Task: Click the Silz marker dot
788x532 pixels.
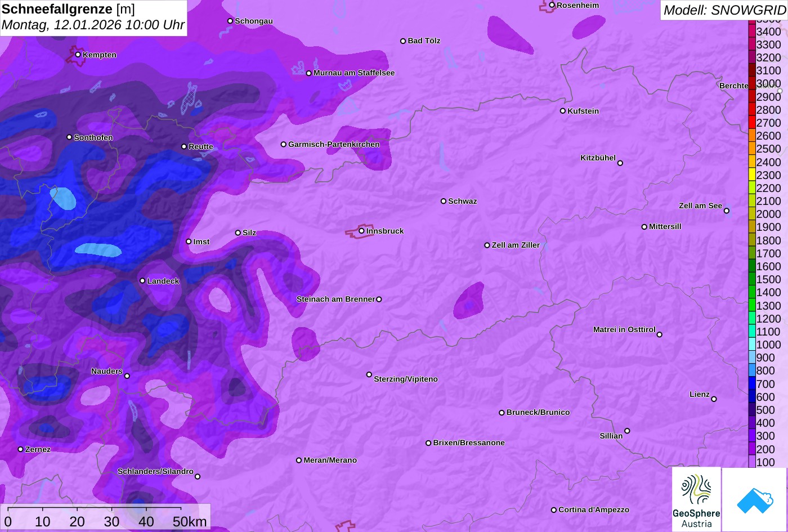Action: (238, 233)
